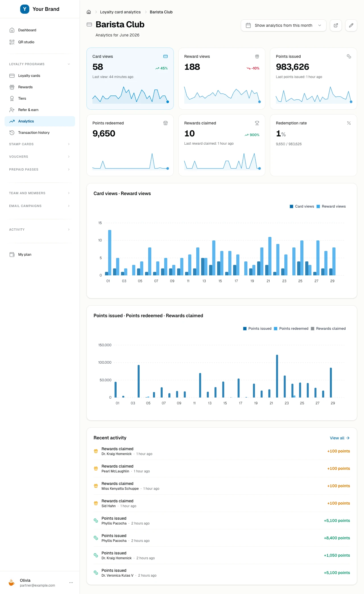Expand the Vouchers section
This screenshot has width=364, height=594.
40,157
